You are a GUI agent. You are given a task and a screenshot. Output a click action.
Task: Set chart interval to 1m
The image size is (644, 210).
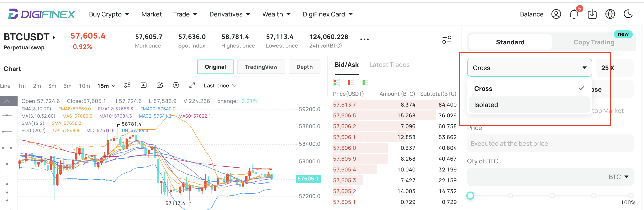pos(22,86)
